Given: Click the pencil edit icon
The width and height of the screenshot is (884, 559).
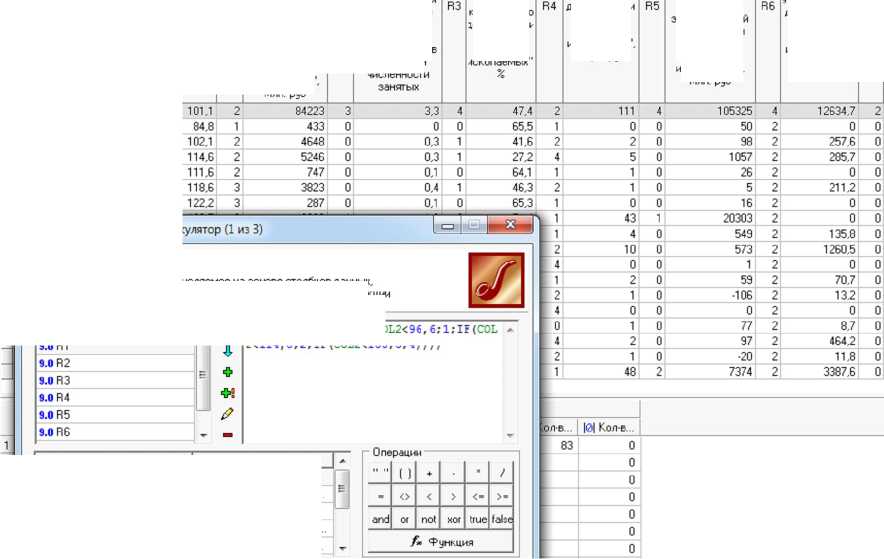Looking at the screenshot, I should click(x=227, y=413).
